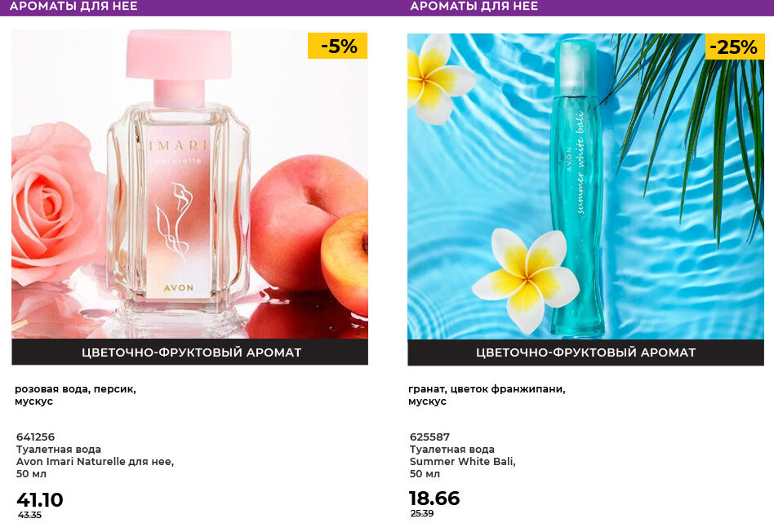Open 'Summer White Bali' product title

click(463, 462)
